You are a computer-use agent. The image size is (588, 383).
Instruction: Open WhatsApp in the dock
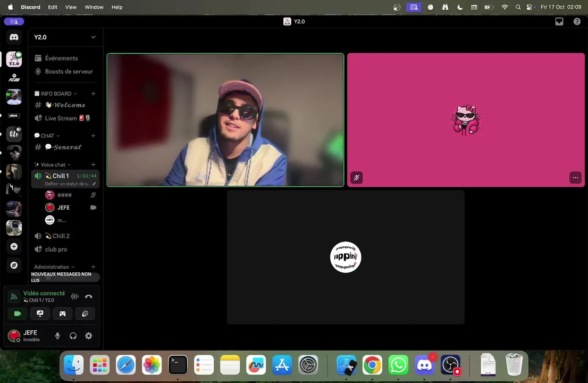tap(398, 364)
